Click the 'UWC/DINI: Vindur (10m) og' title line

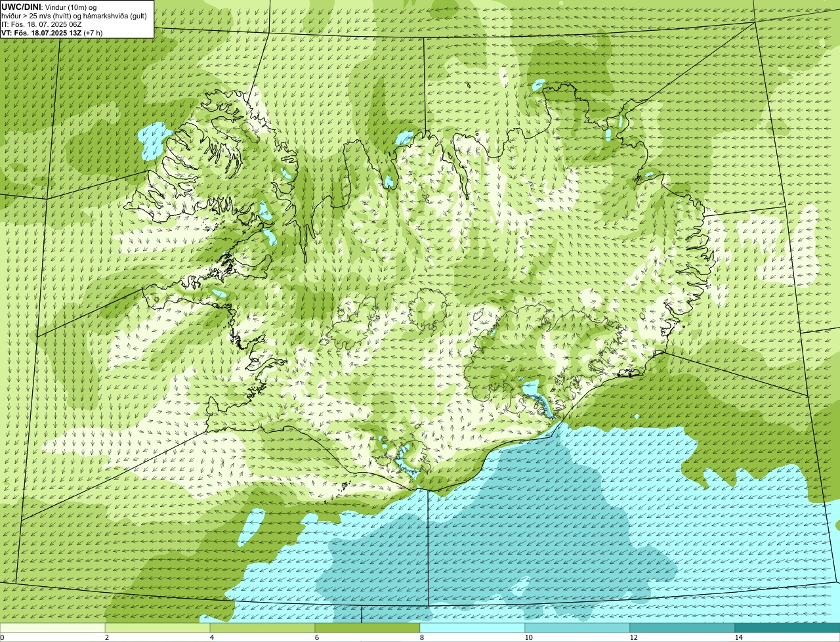(x=49, y=7)
